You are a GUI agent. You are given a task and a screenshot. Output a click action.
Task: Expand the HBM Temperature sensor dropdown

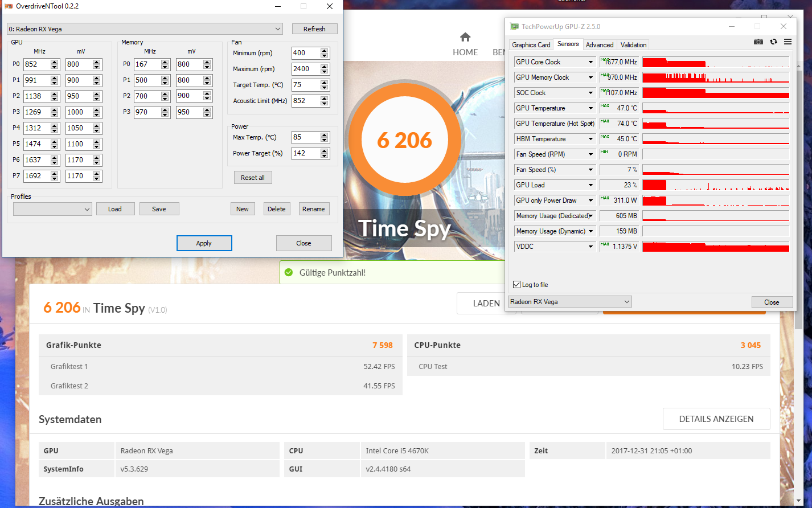pos(590,139)
